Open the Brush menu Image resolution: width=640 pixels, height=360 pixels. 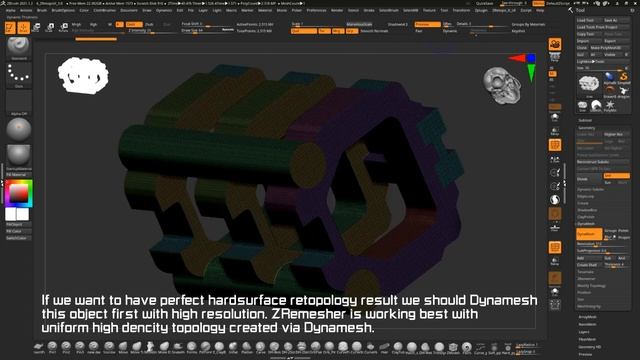click(x=42, y=10)
